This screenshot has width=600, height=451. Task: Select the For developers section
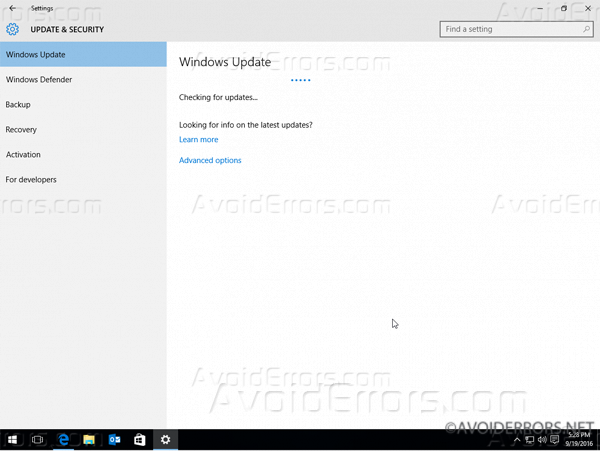coord(31,179)
